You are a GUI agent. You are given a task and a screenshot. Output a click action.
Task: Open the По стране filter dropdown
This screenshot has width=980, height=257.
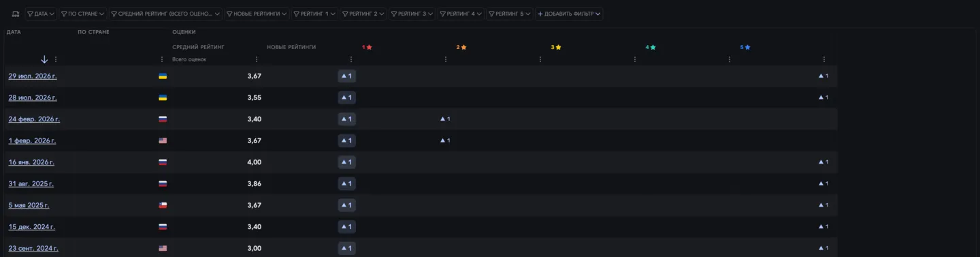(83, 14)
